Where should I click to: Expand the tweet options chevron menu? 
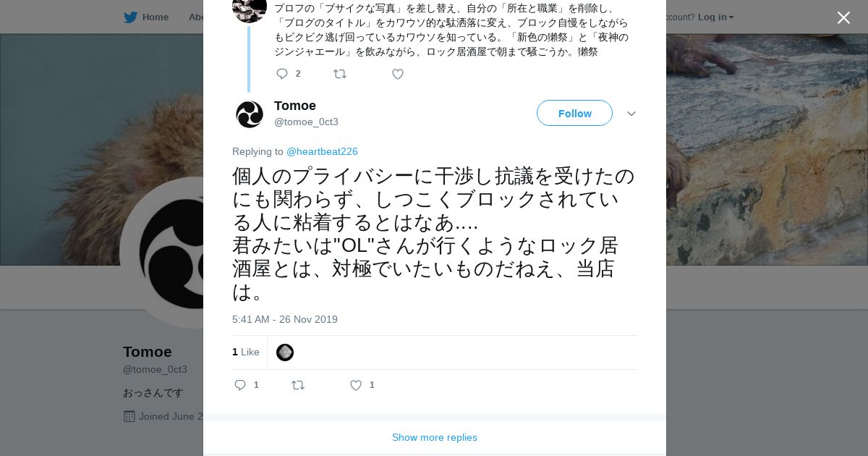631,114
